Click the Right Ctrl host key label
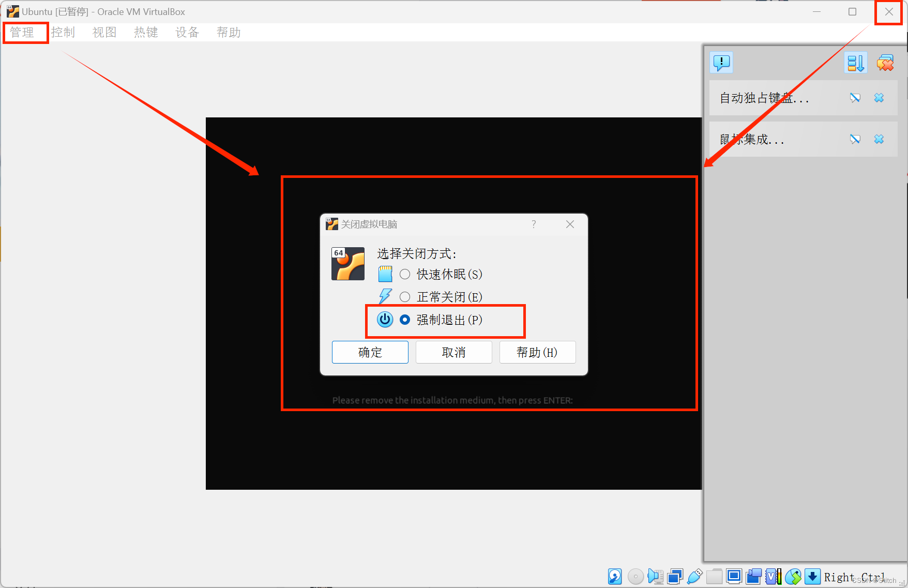908x588 pixels. (854, 577)
